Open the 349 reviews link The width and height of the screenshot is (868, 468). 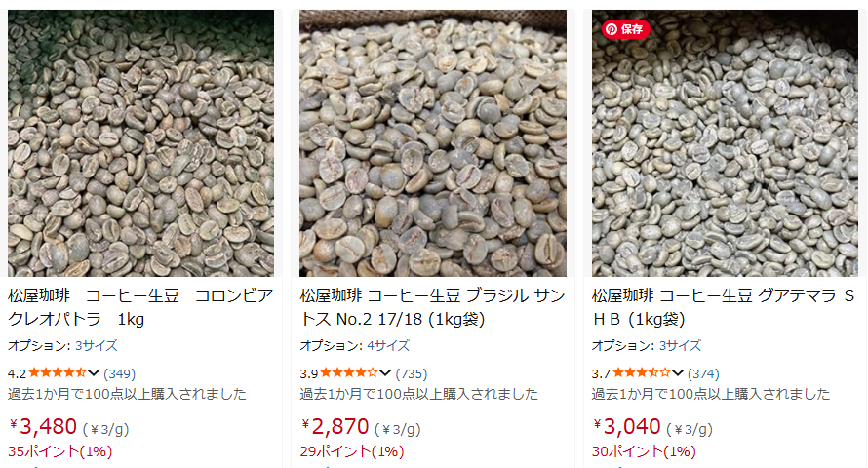[119, 373]
